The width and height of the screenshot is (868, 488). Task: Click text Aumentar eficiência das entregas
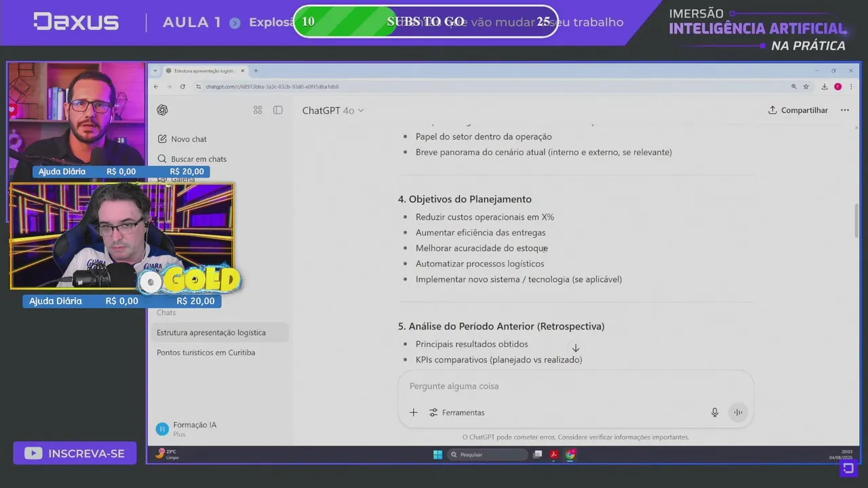(481, 232)
